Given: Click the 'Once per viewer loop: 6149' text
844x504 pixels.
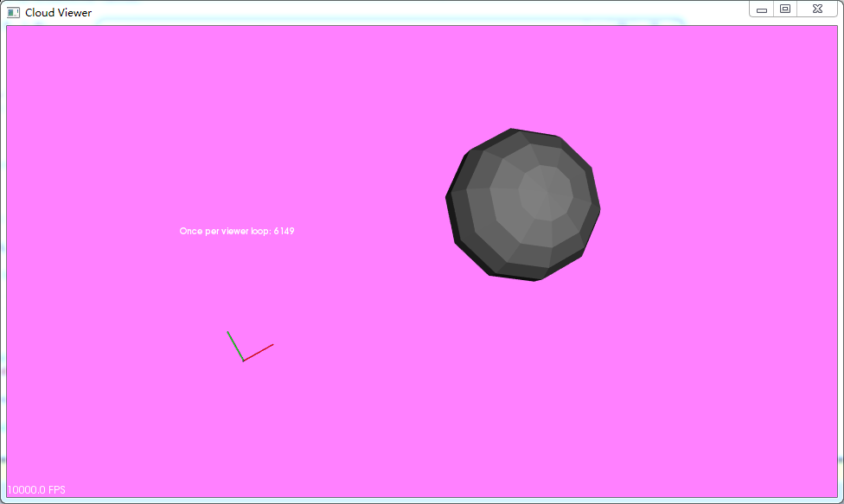Looking at the screenshot, I should [x=237, y=232].
